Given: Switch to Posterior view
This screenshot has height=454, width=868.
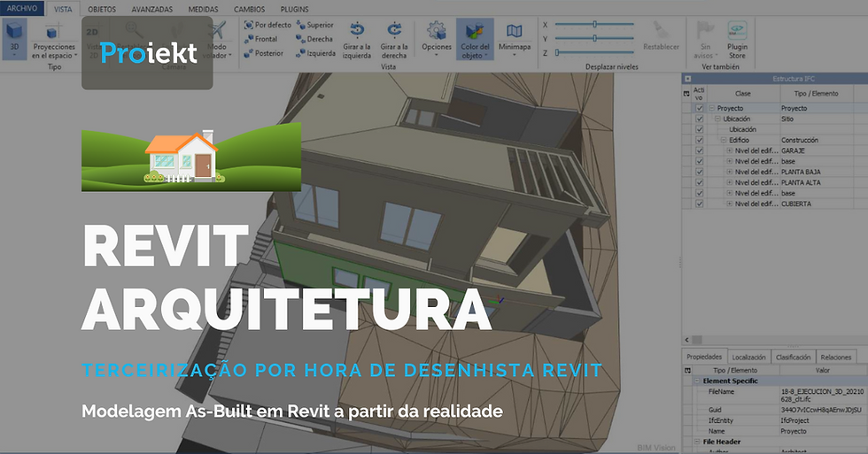Looking at the screenshot, I should pyautogui.click(x=264, y=54).
